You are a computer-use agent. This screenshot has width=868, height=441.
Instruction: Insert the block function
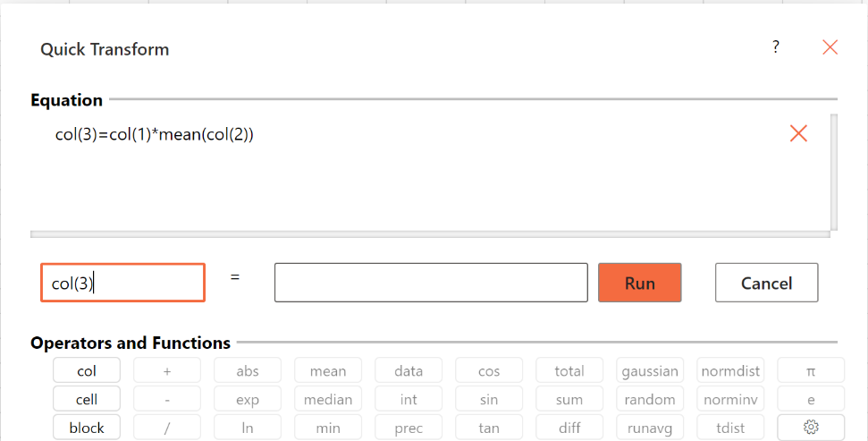[87, 428]
